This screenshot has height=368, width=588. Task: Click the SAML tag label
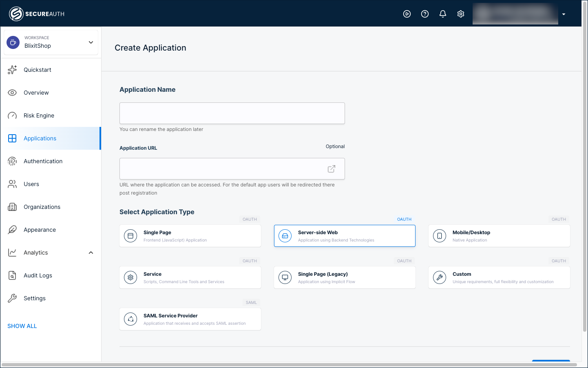coord(251,302)
